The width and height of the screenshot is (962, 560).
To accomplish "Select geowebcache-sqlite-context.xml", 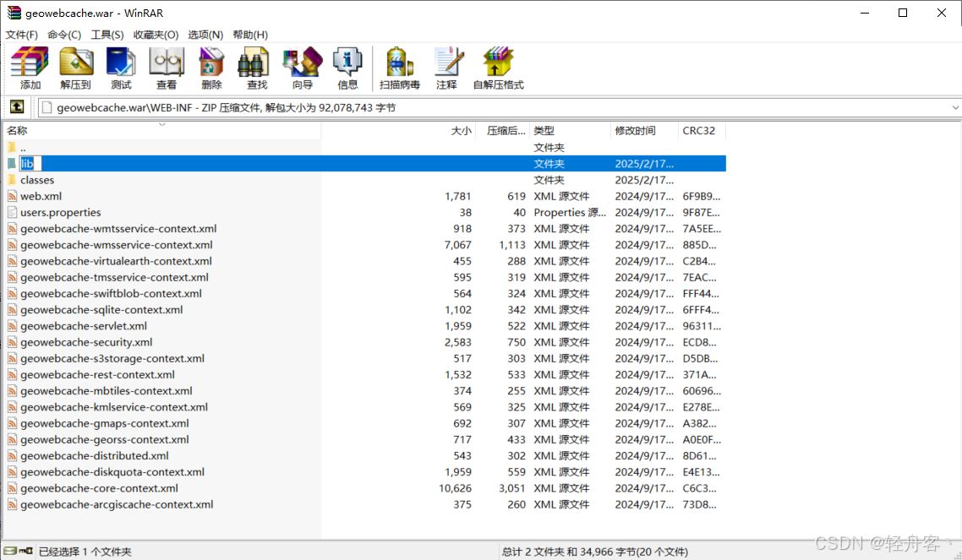I will (101, 309).
